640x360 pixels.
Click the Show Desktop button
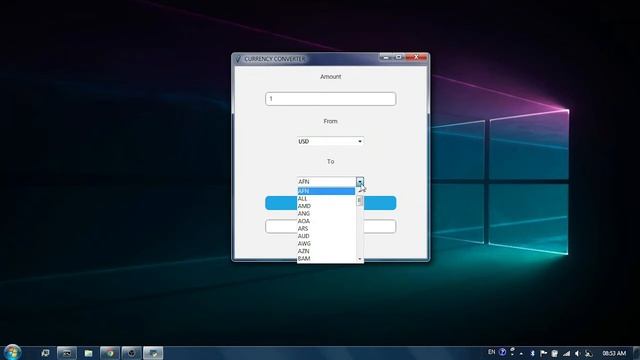(637, 353)
